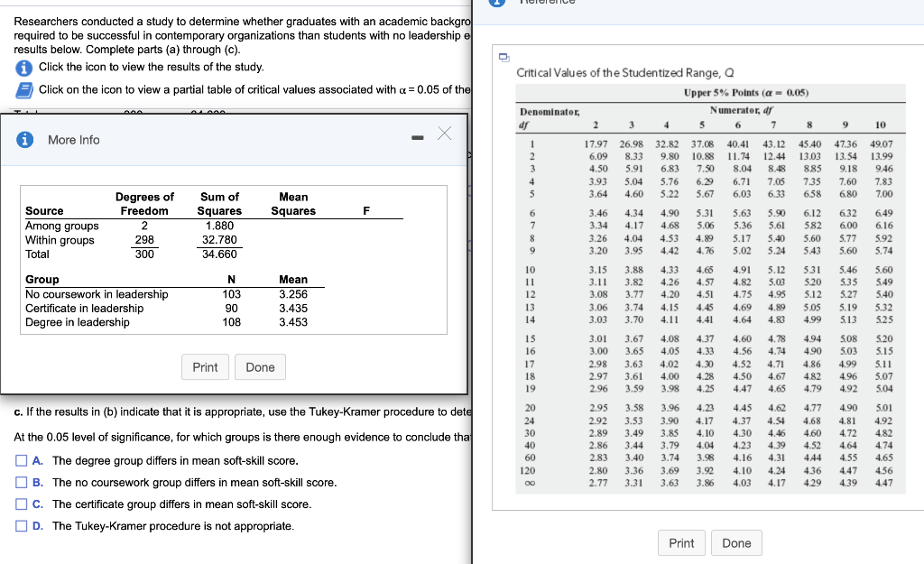Click the mean value 3.256
The image size is (924, 564).
(293, 294)
